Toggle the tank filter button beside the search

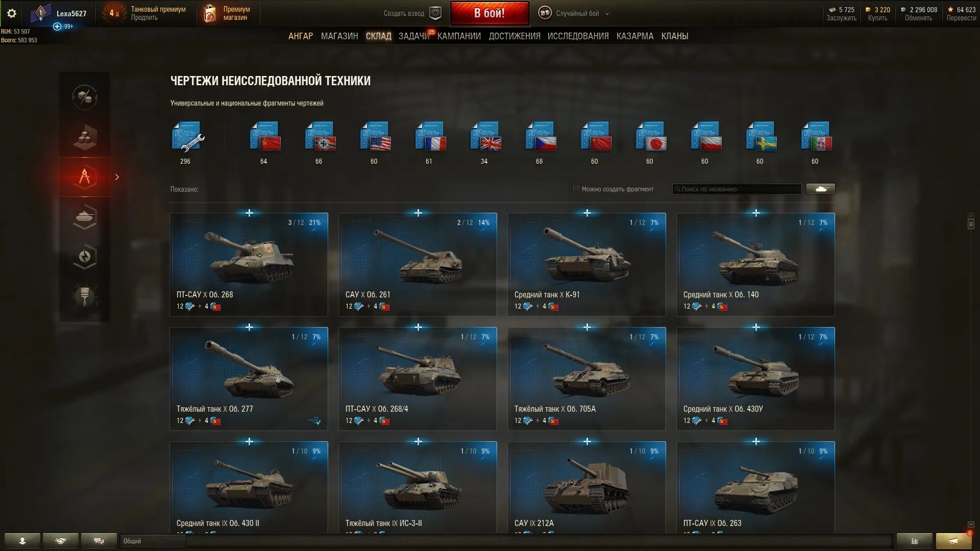821,189
